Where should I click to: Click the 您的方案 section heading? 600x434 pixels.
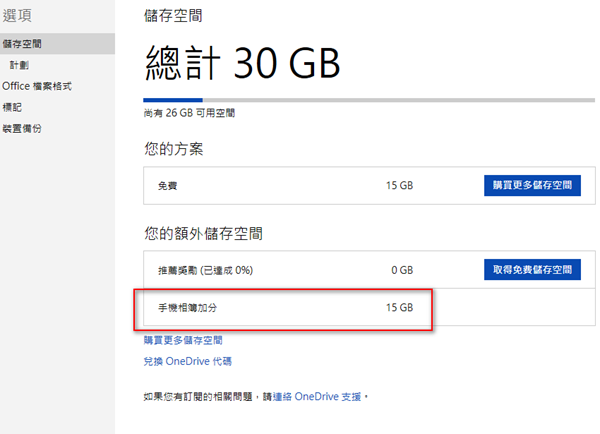point(175,150)
